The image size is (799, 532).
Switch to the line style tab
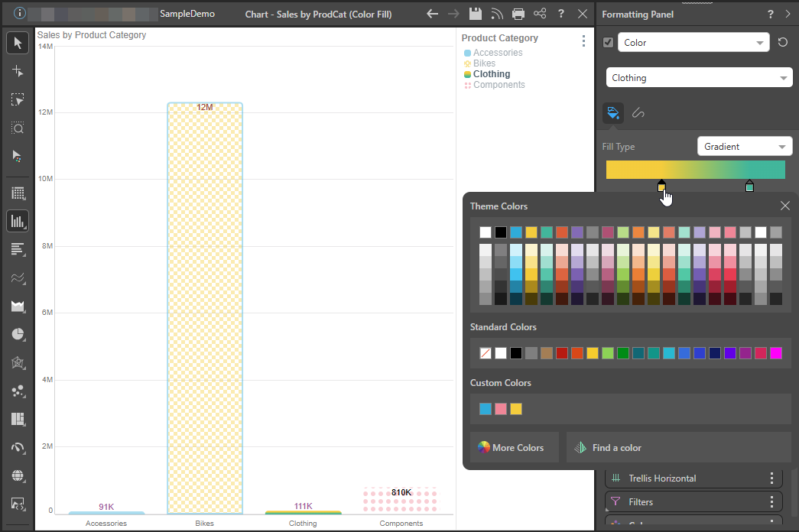(638, 113)
